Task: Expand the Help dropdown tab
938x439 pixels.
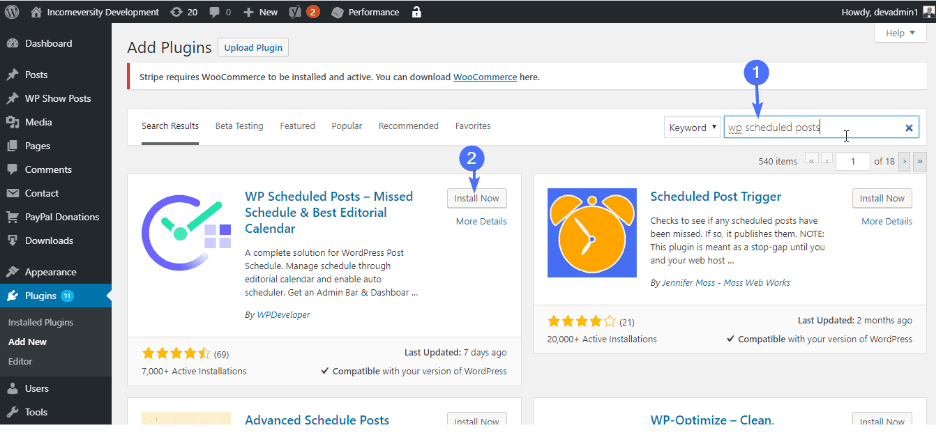Action: (x=900, y=33)
